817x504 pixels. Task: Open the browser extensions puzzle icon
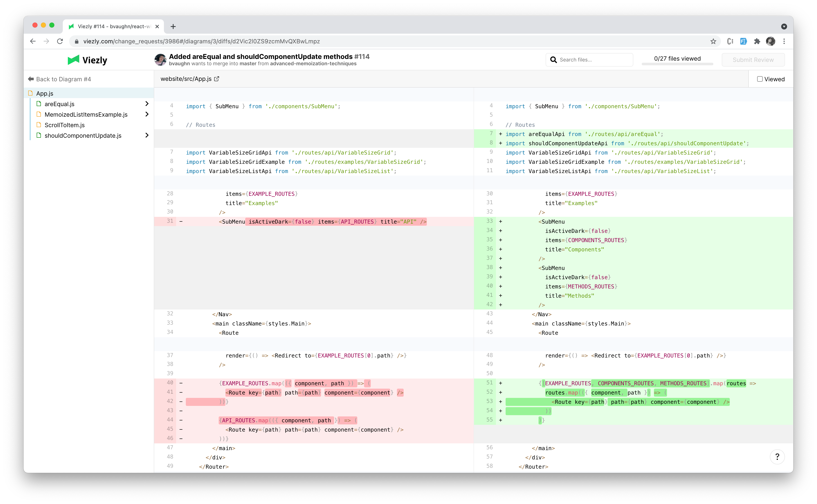(x=757, y=41)
